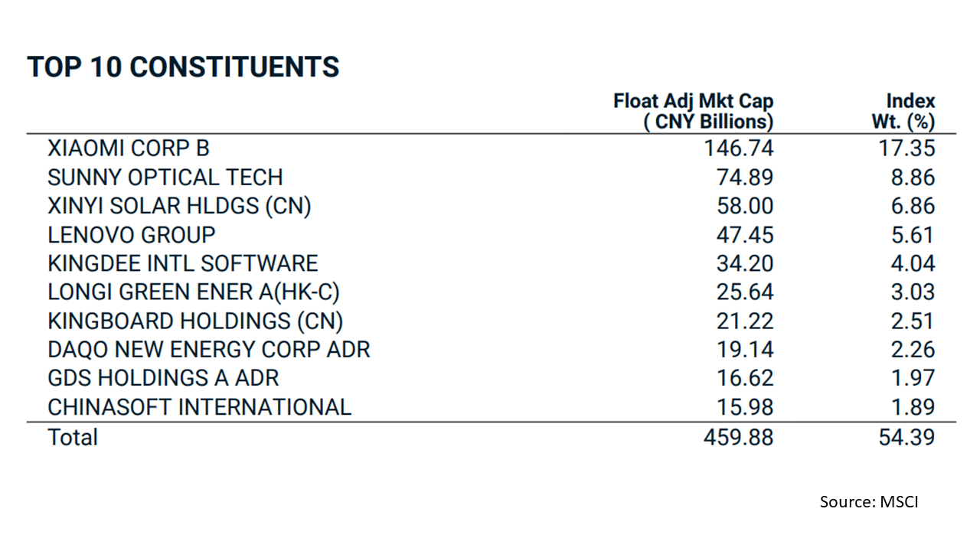Click XINYI SOLAR HLDGS (CN) entry

[179, 206]
